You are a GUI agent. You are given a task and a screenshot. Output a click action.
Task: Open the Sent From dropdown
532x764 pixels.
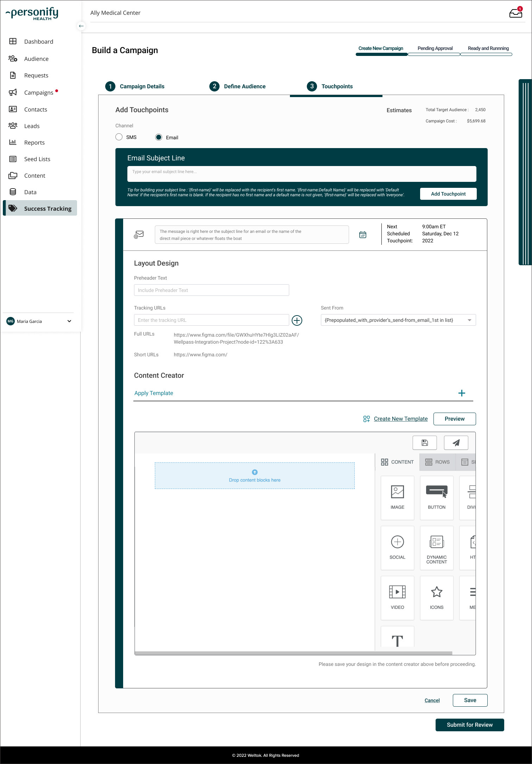pyautogui.click(x=398, y=320)
